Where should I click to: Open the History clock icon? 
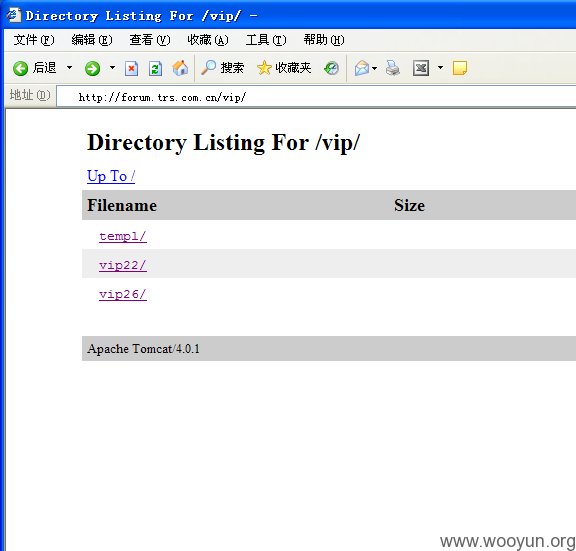click(x=331, y=68)
